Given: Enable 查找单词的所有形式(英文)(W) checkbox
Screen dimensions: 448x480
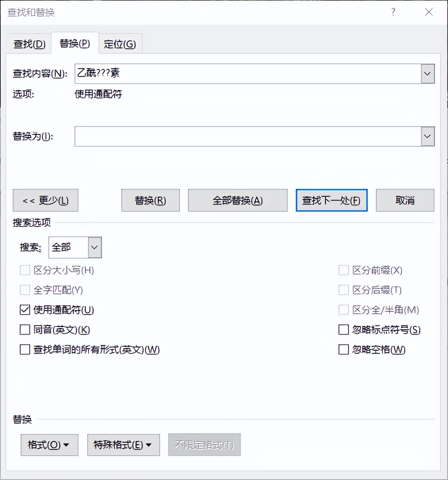Looking at the screenshot, I should [25, 349].
